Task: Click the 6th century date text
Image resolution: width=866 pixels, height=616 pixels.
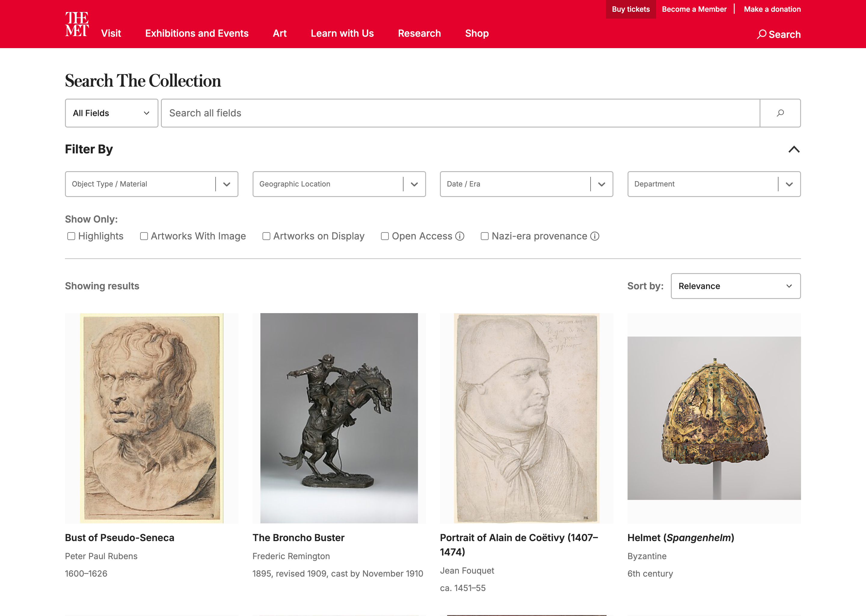Action: [x=650, y=574]
